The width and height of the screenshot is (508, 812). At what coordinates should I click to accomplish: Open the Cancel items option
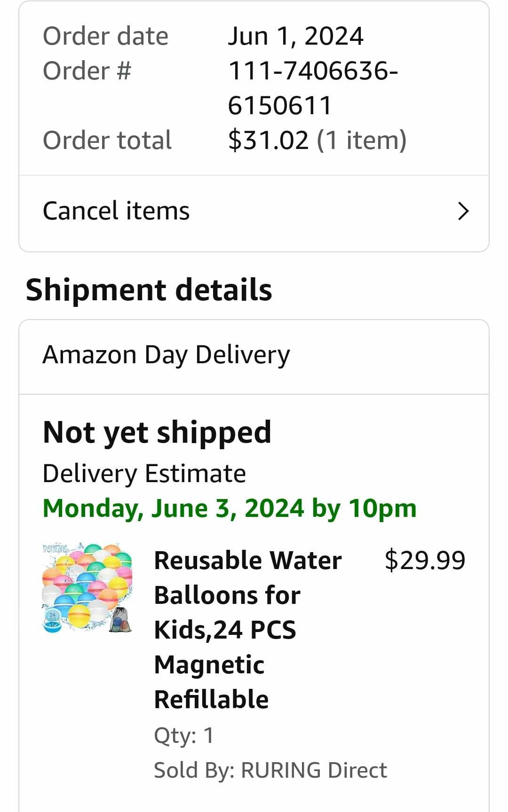pyautogui.click(x=116, y=211)
